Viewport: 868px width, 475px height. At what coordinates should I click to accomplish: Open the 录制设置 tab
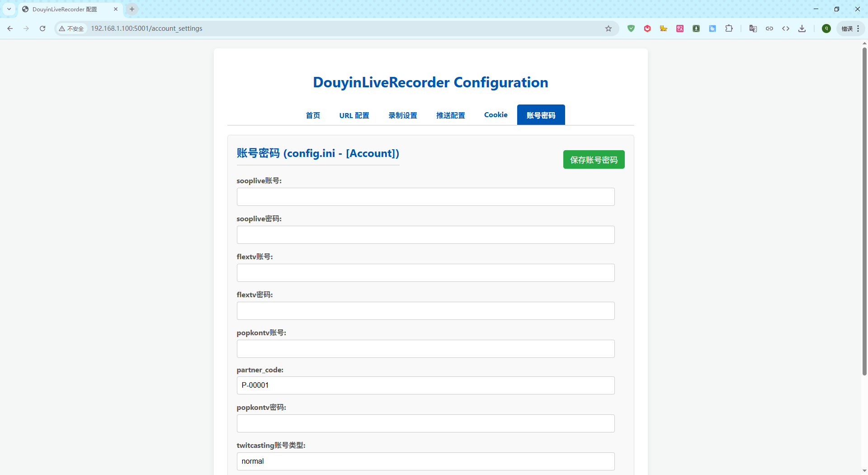[402, 115]
